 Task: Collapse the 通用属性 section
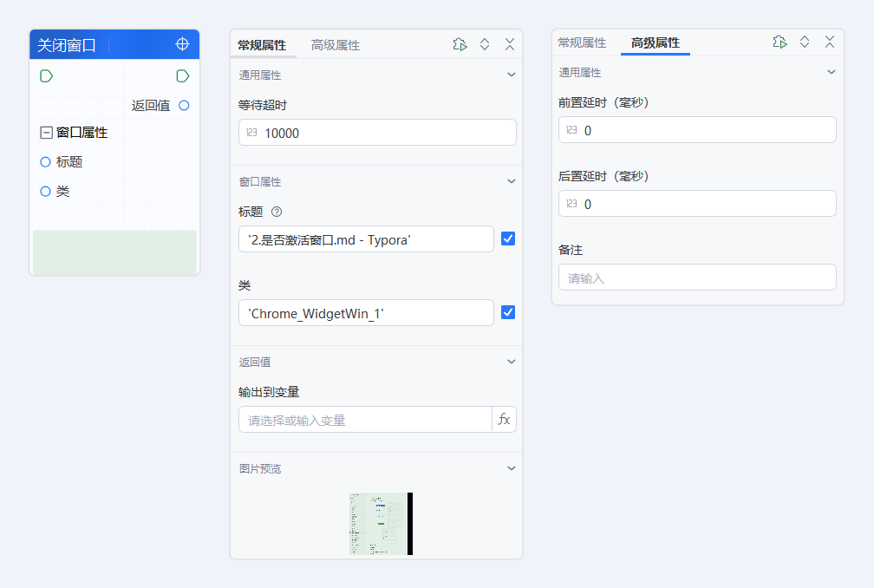click(511, 75)
